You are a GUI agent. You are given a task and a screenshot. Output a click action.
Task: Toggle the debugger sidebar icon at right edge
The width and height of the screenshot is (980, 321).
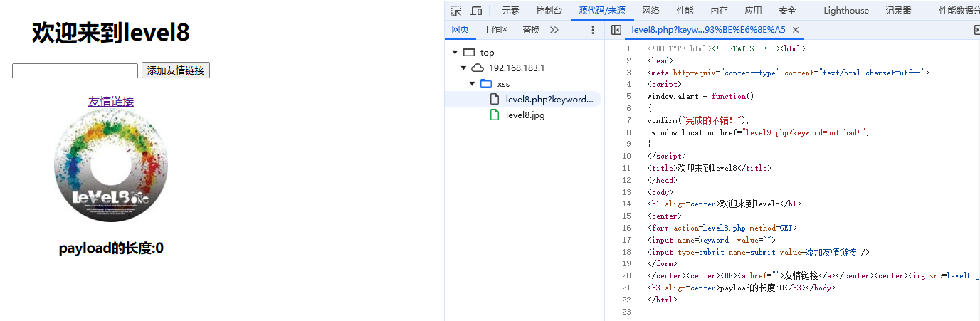coord(976,30)
